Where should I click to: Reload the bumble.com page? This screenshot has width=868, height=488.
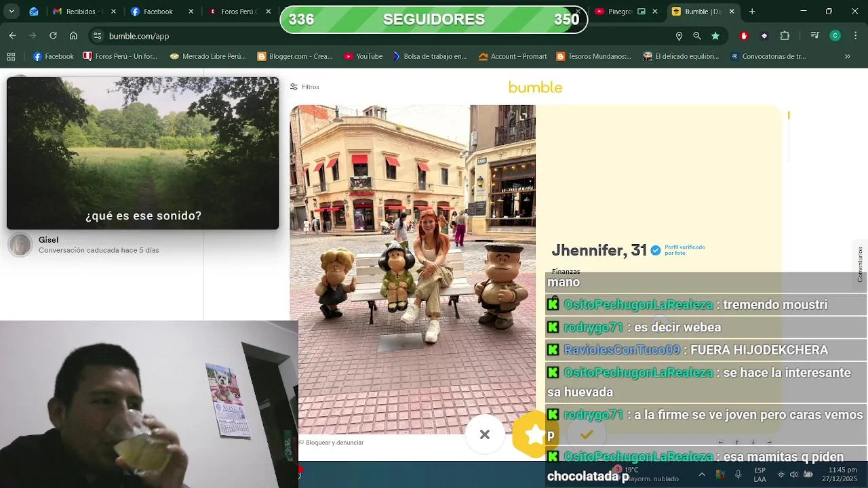pyautogui.click(x=53, y=36)
